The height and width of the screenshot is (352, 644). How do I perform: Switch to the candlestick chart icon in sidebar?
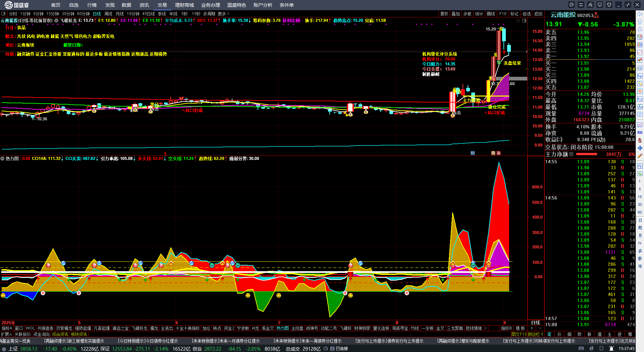click(640, 60)
